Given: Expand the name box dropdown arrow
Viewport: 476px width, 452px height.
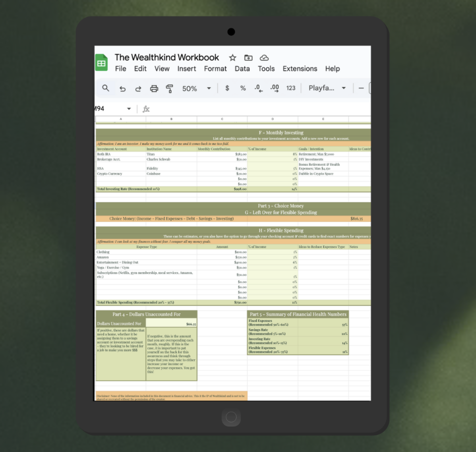Looking at the screenshot, I should [x=129, y=109].
